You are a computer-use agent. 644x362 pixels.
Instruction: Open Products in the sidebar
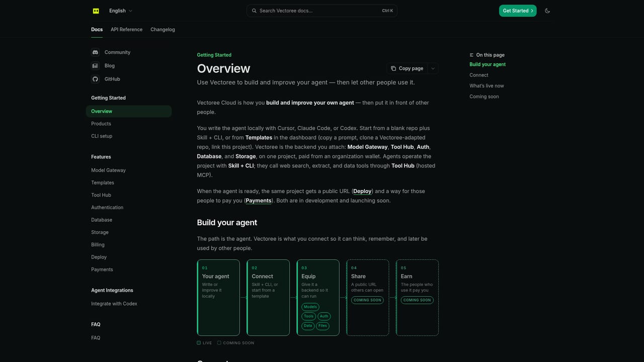129,124
